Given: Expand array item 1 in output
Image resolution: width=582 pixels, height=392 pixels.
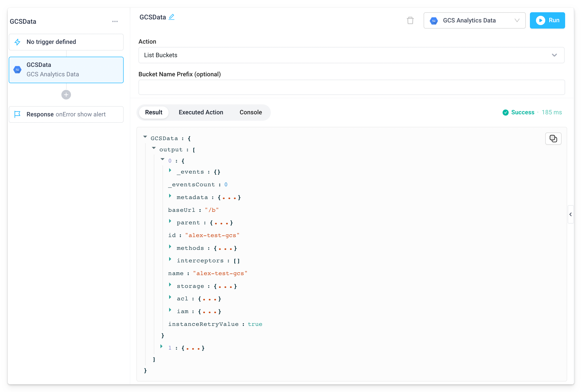Looking at the screenshot, I should coord(161,346).
